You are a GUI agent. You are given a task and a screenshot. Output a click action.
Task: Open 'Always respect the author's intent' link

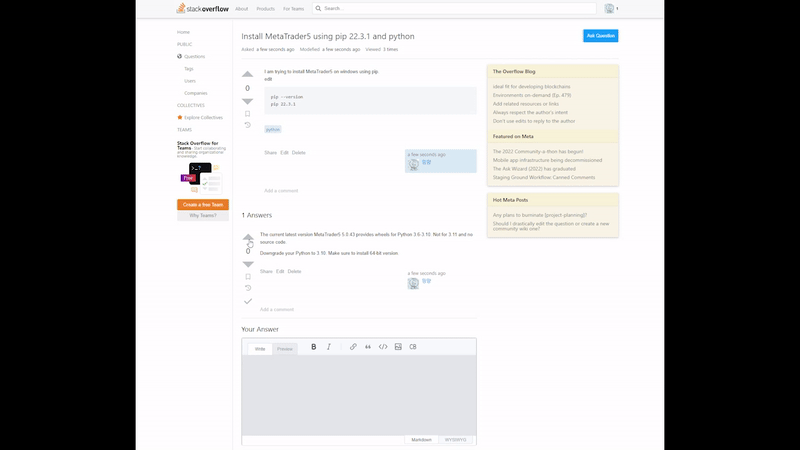[530, 113]
